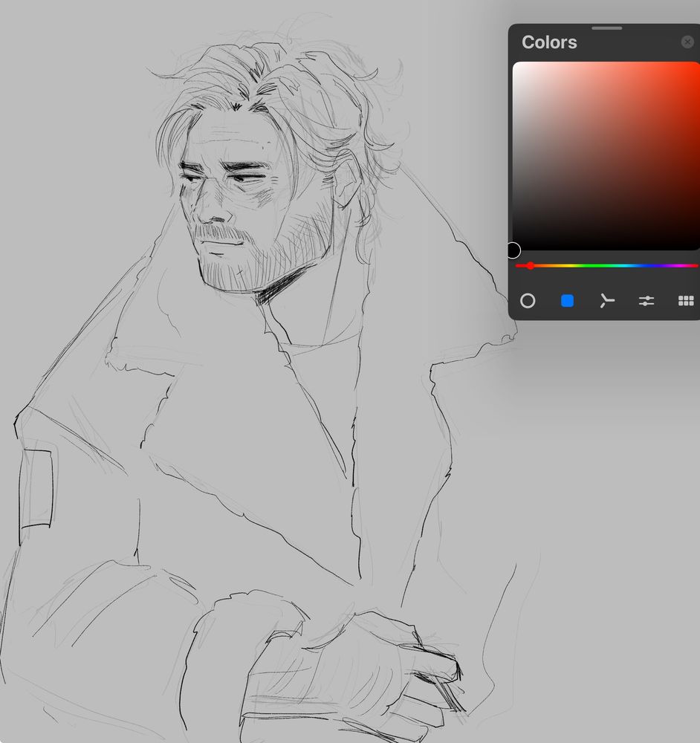This screenshot has width=700, height=743.
Task: Click the rainbow hue slider handle
Action: (x=531, y=266)
